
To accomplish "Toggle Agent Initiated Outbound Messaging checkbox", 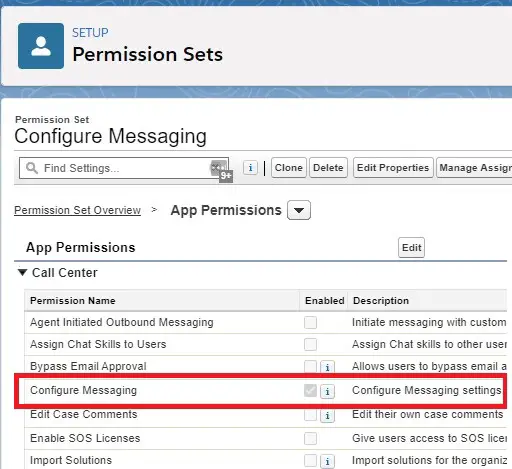I will click(x=310, y=322).
